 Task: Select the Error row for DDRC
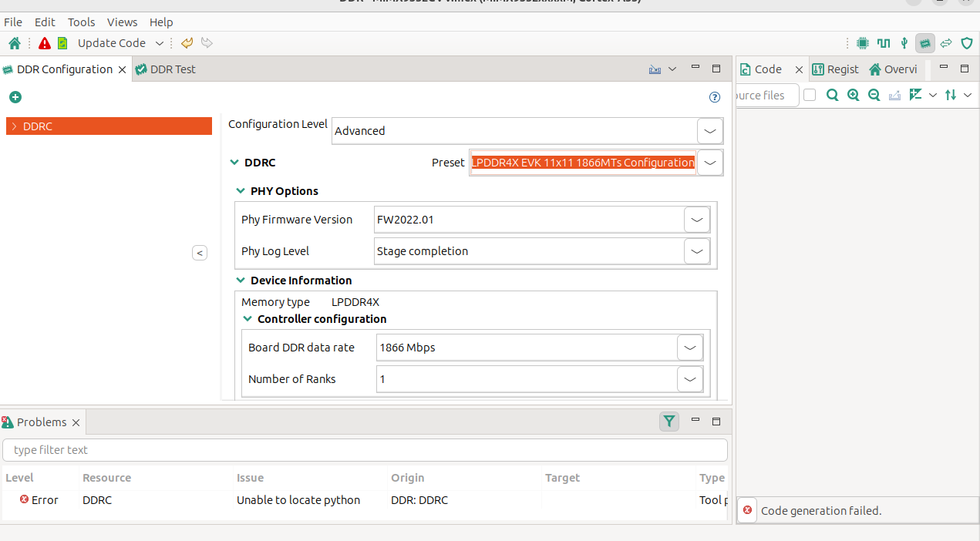364,500
